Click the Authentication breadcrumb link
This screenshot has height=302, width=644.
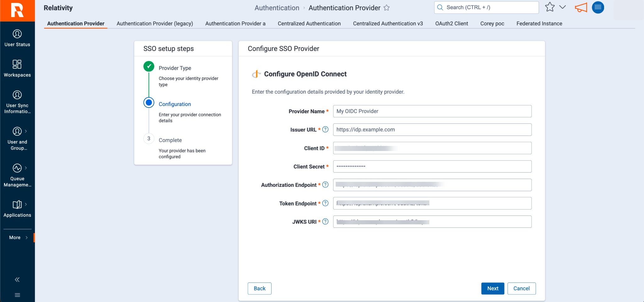click(277, 8)
